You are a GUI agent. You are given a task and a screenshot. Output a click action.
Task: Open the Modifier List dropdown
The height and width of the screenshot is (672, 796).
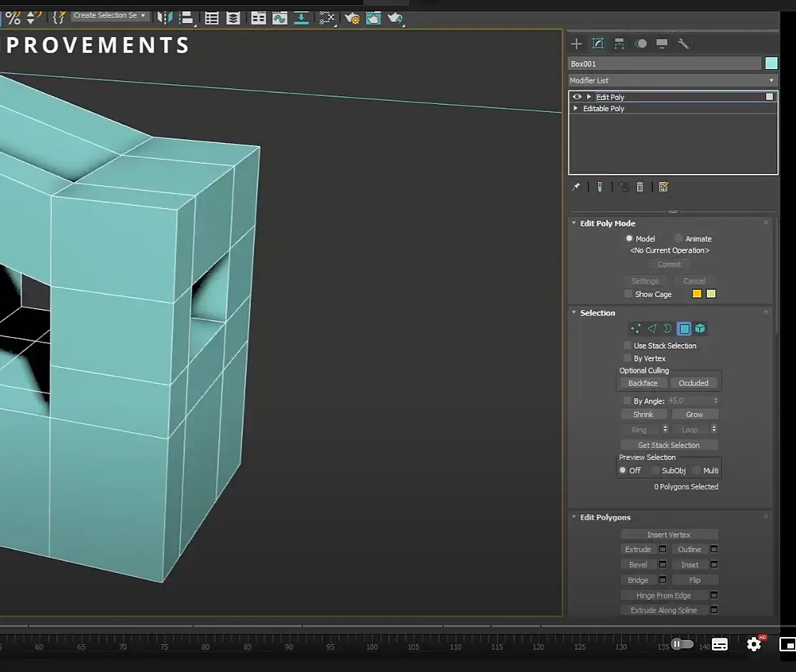[672, 81]
